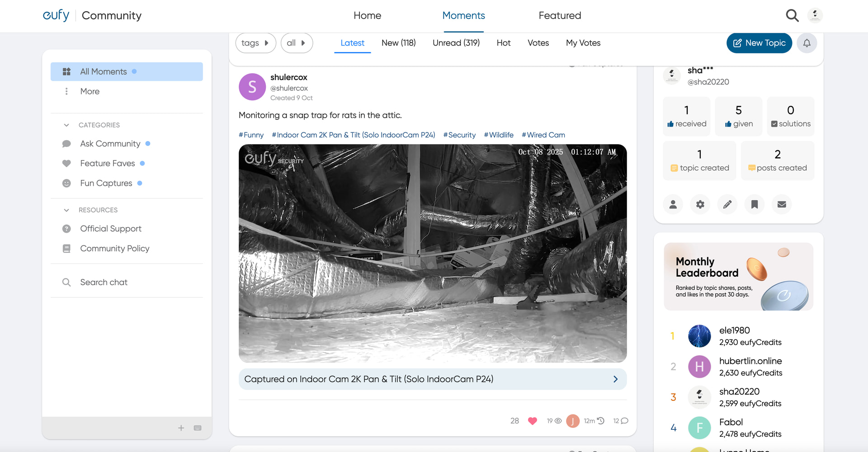The height and width of the screenshot is (452, 868).
Task: Open the attic camera snapshot image
Action: coord(433,253)
